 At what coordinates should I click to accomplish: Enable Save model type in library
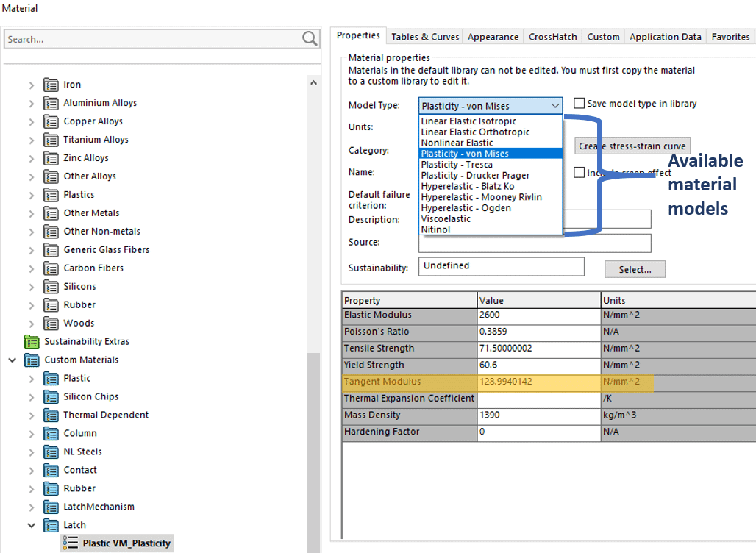pos(579,104)
